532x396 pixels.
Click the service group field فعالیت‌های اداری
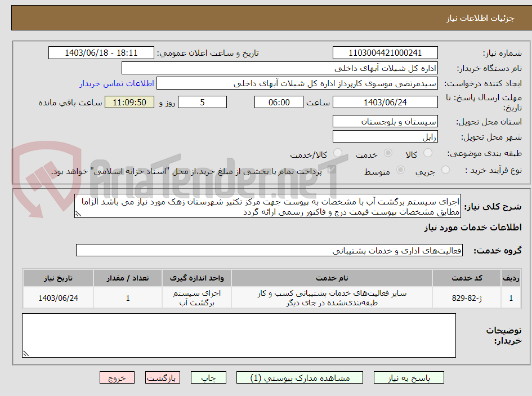click(270, 250)
